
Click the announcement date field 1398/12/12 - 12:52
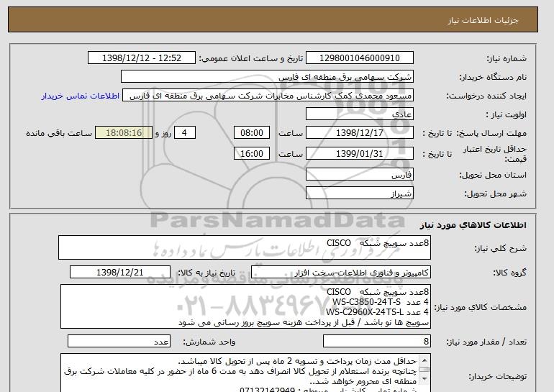(x=141, y=58)
